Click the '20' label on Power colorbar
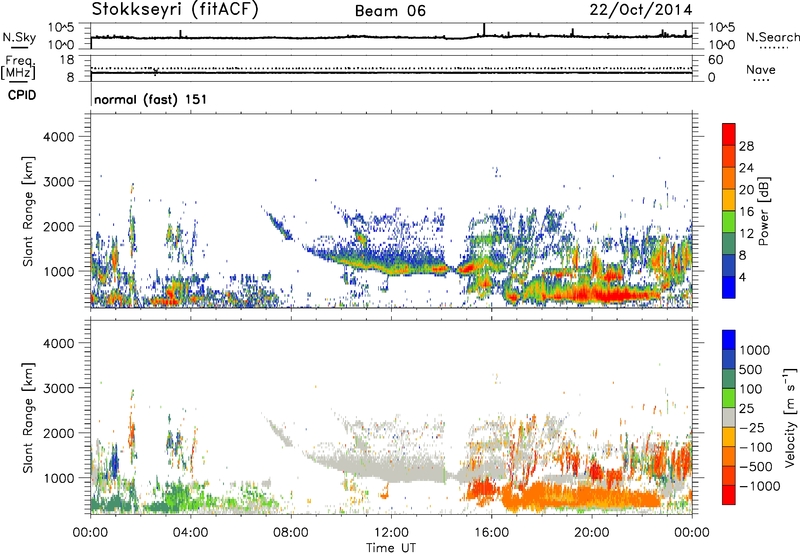The width and height of the screenshot is (800, 554). coord(746,190)
